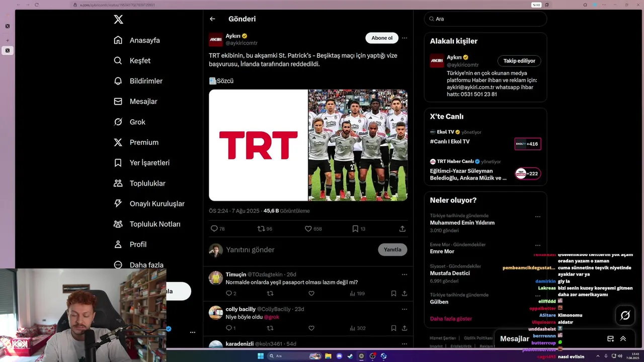The width and height of the screenshot is (644, 362).
Task: Click the back arrow beside Gönderi
Action: pos(212,19)
